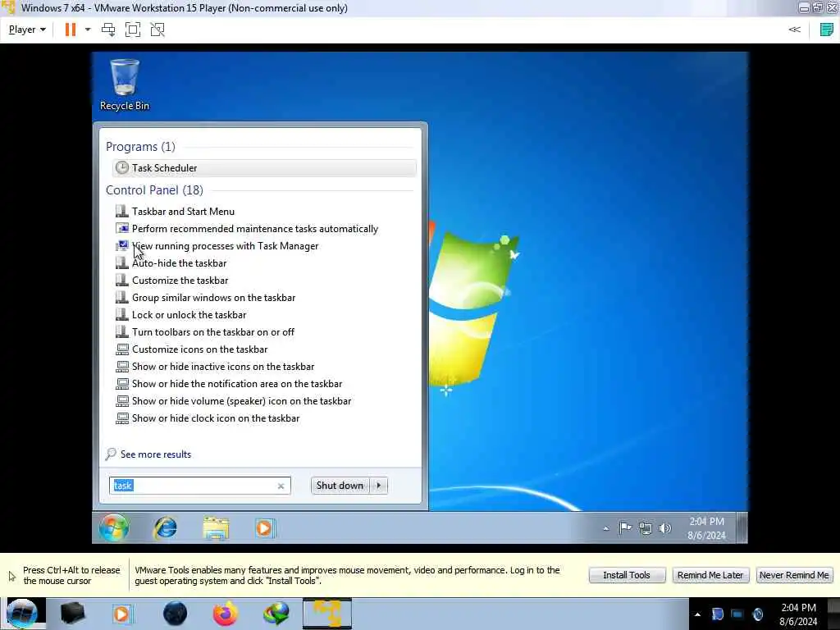Open Taskbar and Start Menu result
This screenshot has width=840, height=630.
(x=183, y=211)
